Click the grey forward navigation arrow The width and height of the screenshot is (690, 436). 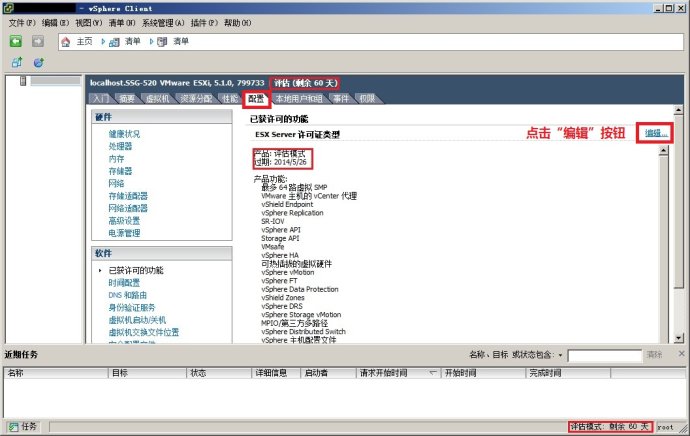(x=38, y=41)
